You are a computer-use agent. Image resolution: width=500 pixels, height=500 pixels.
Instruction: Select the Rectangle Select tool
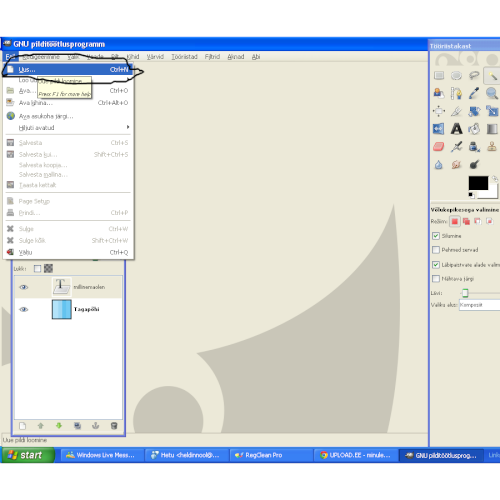point(439,75)
